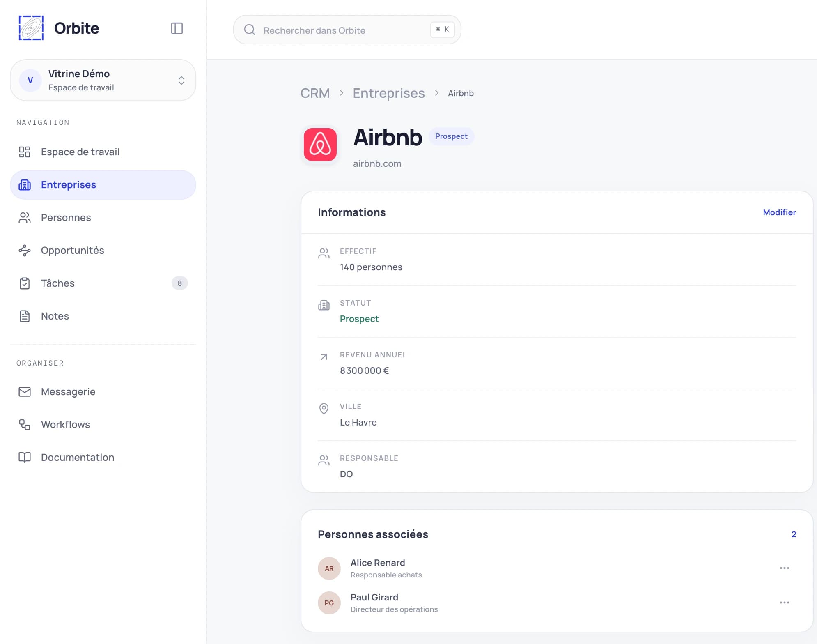Screen dimensions: 817x644
Task: Navigate to CRM breadcrumb
Action: pos(315,93)
